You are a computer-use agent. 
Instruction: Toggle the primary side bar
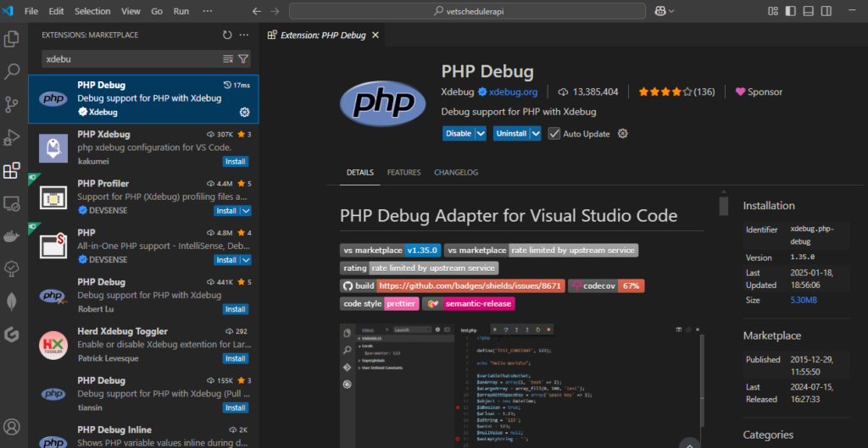tap(791, 11)
